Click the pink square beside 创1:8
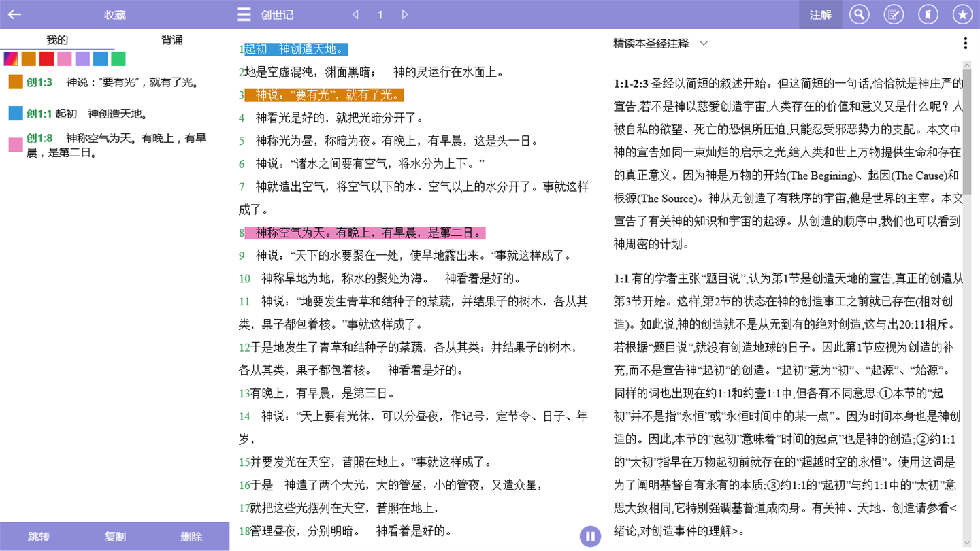Image resolution: width=980 pixels, height=551 pixels. click(16, 145)
